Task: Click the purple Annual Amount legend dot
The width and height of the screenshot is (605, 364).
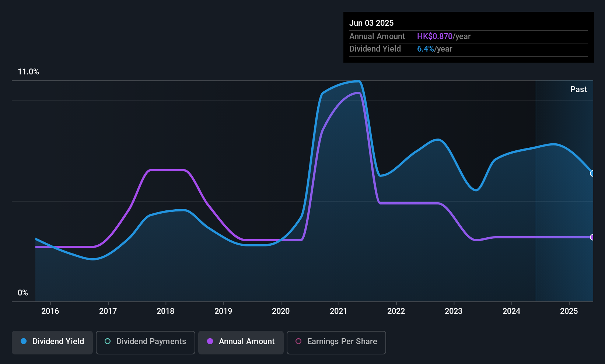Action: tap(210, 341)
